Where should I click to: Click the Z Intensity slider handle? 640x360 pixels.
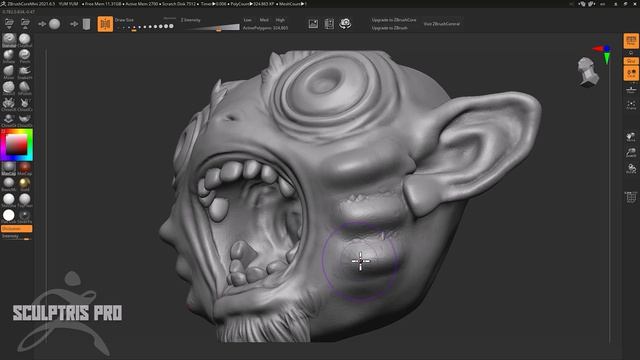click(219, 29)
